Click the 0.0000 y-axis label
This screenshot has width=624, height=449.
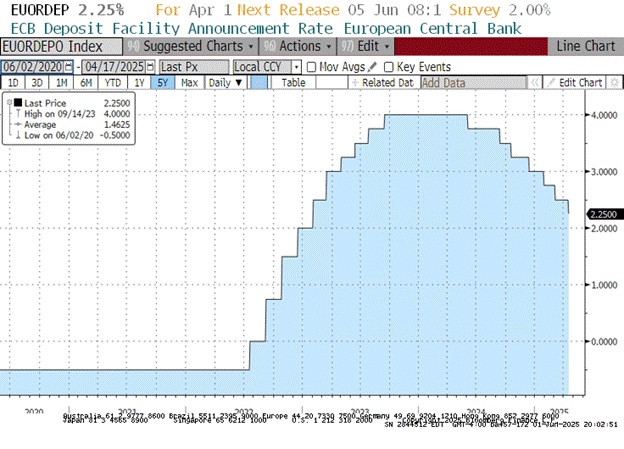point(604,342)
